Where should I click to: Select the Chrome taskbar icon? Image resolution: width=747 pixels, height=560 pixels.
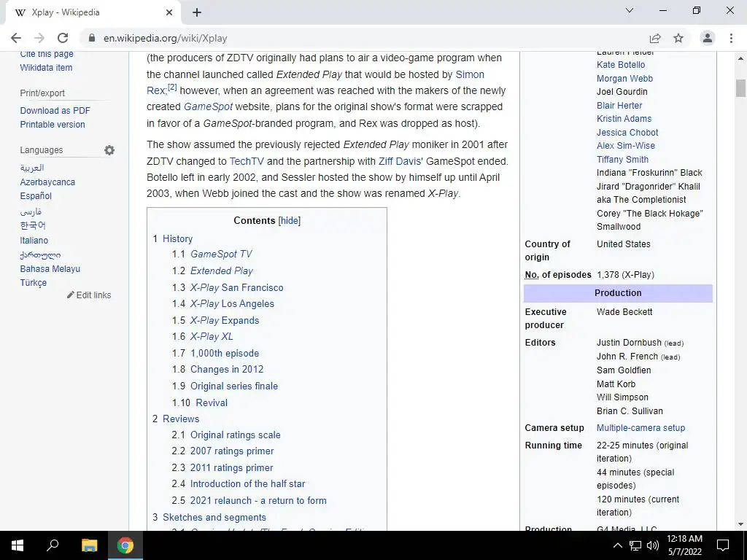point(125,545)
